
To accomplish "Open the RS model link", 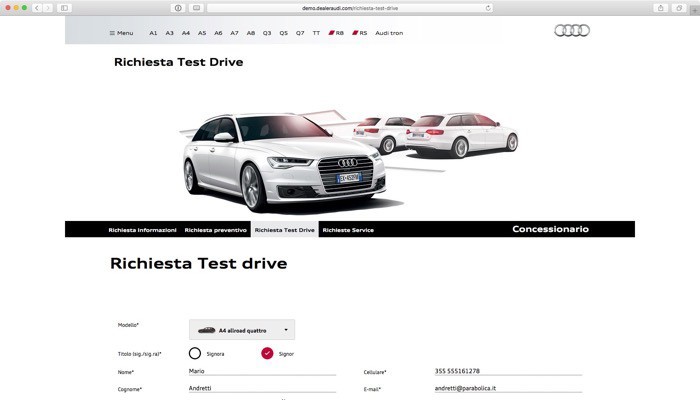I will [360, 33].
